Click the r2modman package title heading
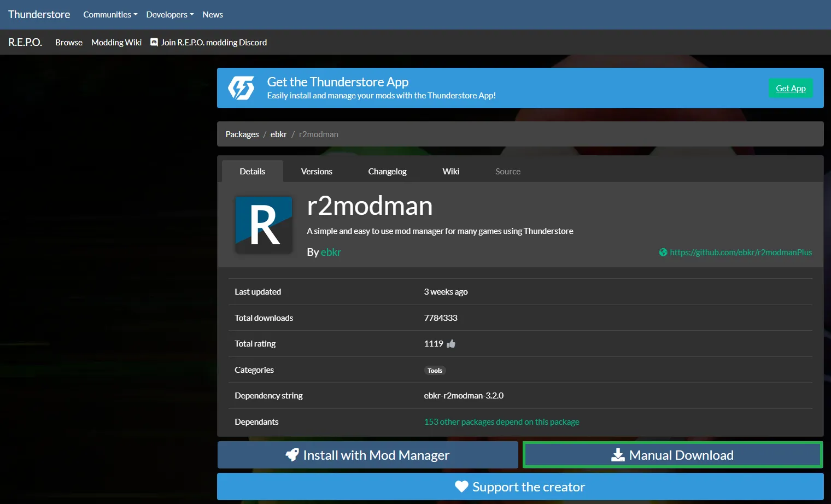The width and height of the screenshot is (831, 504). (370, 206)
